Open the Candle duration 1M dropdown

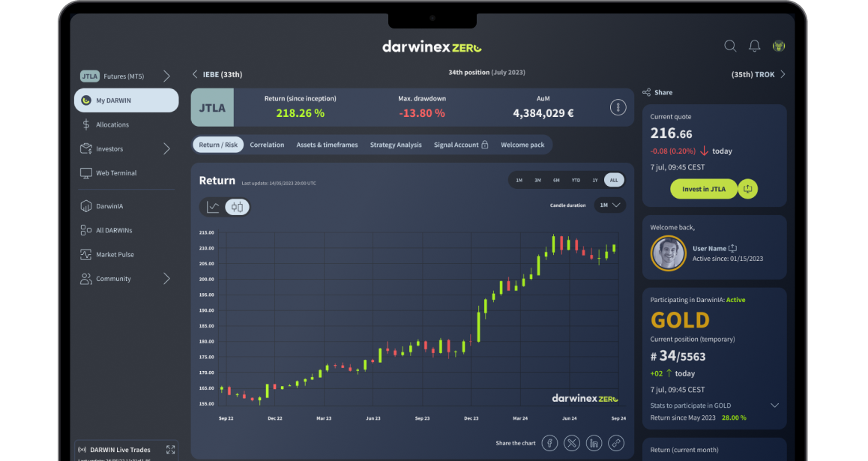pyautogui.click(x=609, y=205)
